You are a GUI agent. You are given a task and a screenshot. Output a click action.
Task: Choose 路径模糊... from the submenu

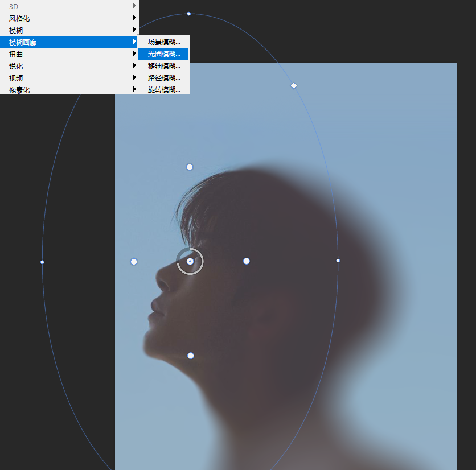(x=163, y=78)
